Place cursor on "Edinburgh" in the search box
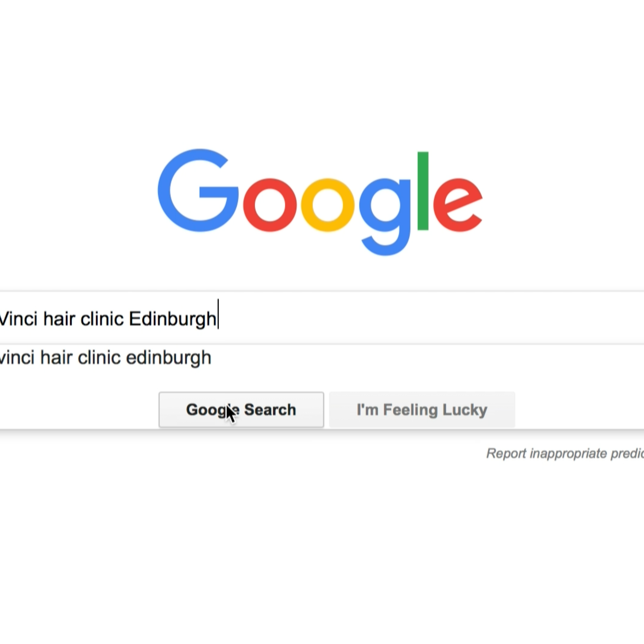 click(x=173, y=319)
